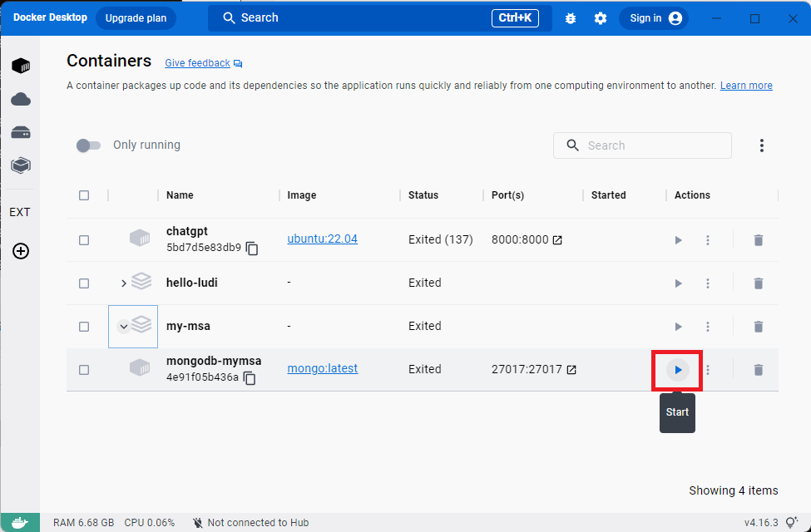The height and width of the screenshot is (532, 811).
Task: Tick the select-all header checkbox
Action: pyautogui.click(x=84, y=195)
